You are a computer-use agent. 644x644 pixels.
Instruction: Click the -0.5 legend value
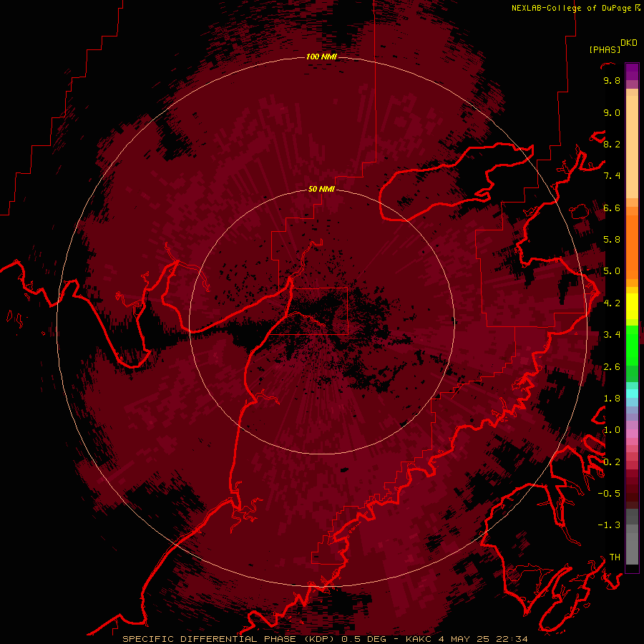click(609, 494)
